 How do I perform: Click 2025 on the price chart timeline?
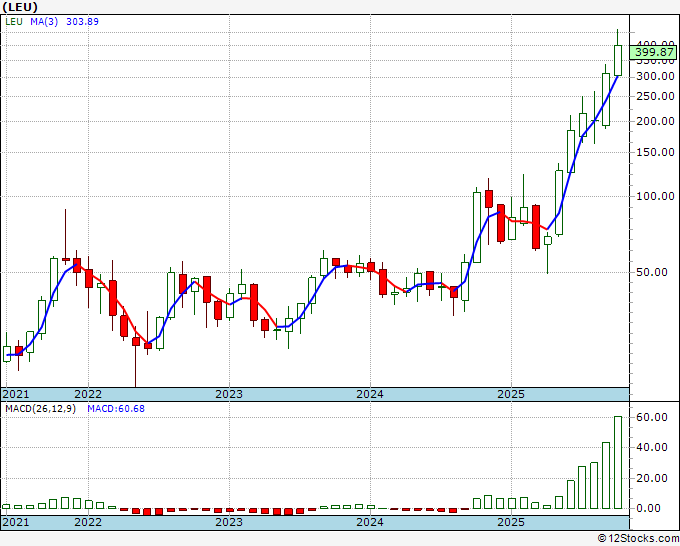511,394
